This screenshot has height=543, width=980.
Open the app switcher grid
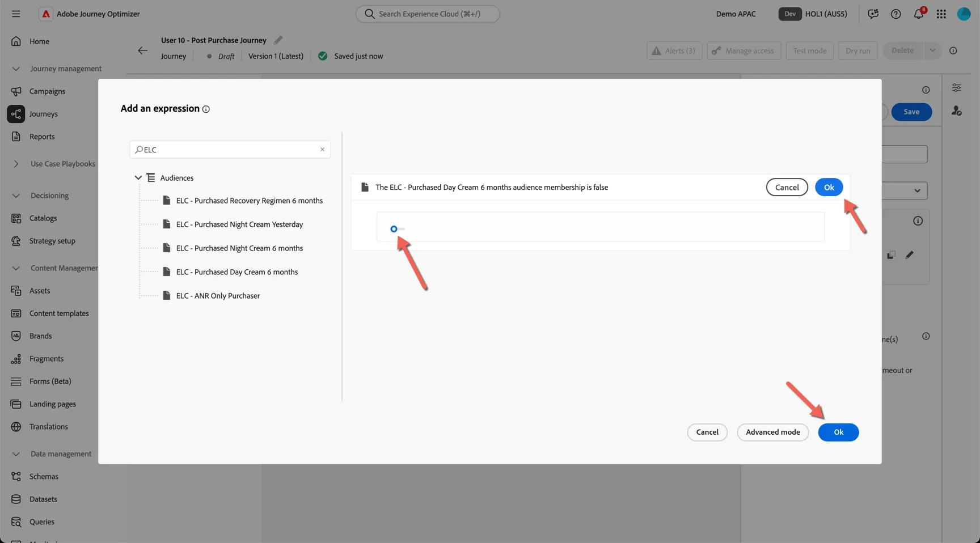[941, 14]
